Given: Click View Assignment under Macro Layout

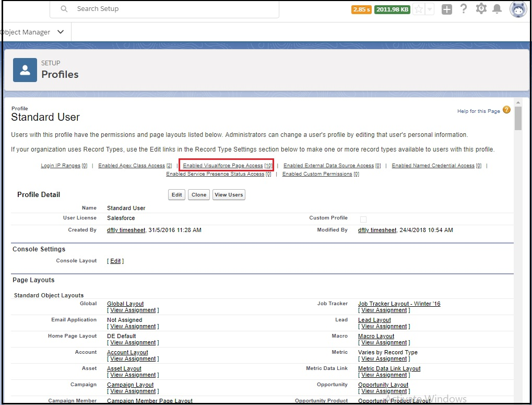Looking at the screenshot, I should point(384,343).
